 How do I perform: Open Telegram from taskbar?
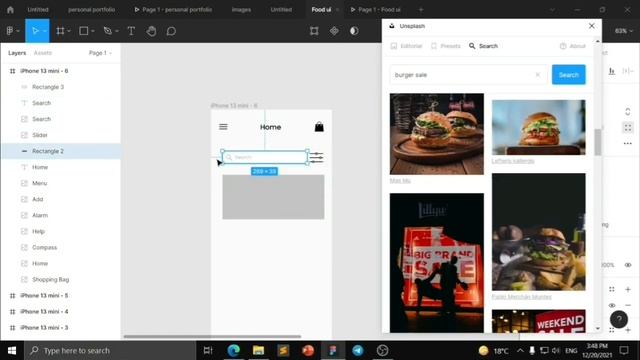point(358,350)
